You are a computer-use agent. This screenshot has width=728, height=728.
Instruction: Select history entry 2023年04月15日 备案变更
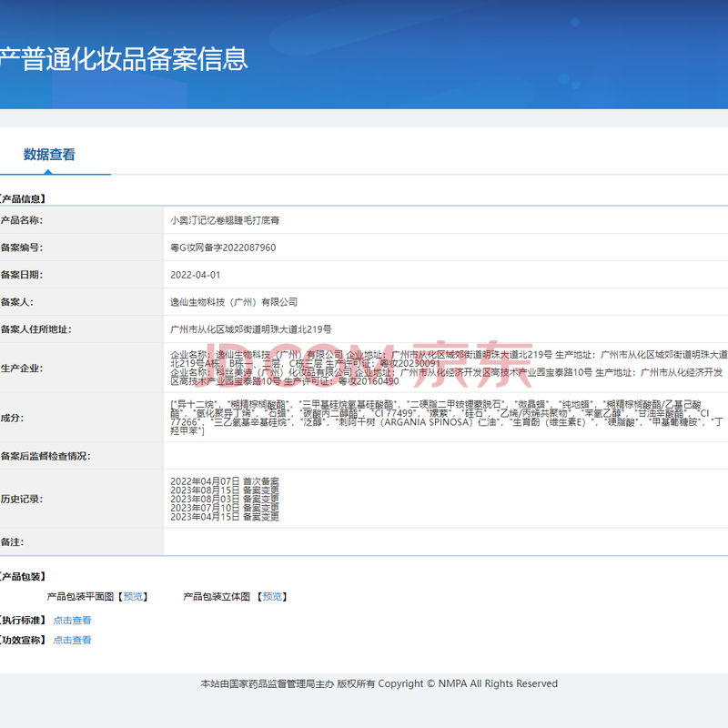(225, 517)
